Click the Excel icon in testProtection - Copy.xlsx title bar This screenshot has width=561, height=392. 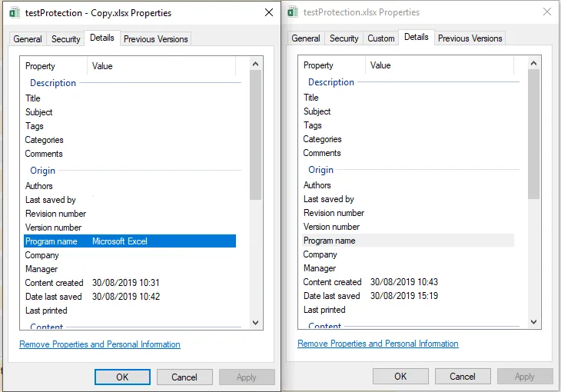tap(12, 12)
